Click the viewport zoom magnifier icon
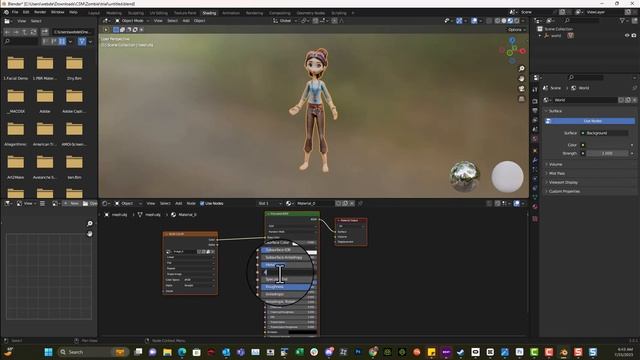Image resolution: width=640 pixels, height=360 pixels. point(521,69)
